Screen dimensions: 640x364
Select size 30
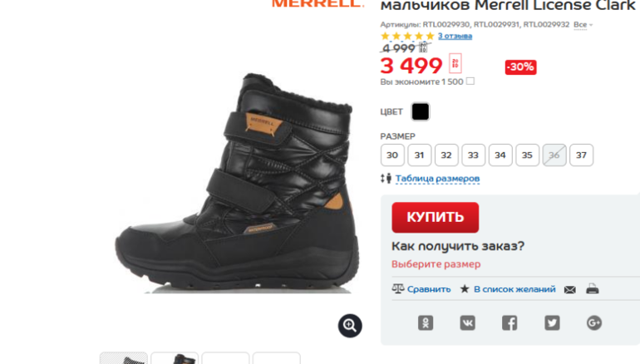392,155
